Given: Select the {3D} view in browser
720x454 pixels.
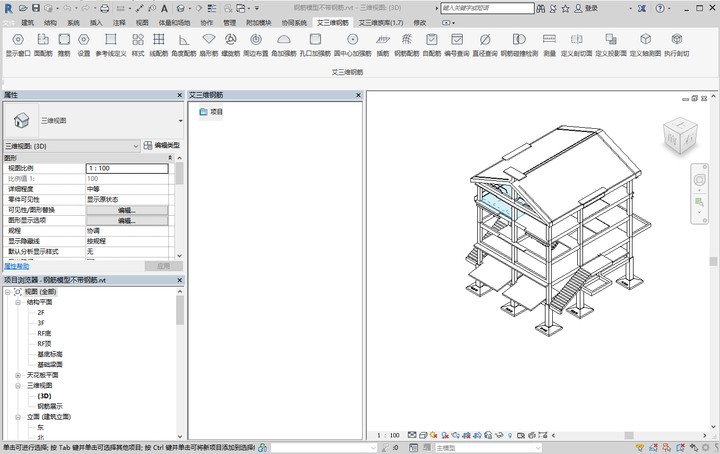Looking at the screenshot, I should click(45, 396).
